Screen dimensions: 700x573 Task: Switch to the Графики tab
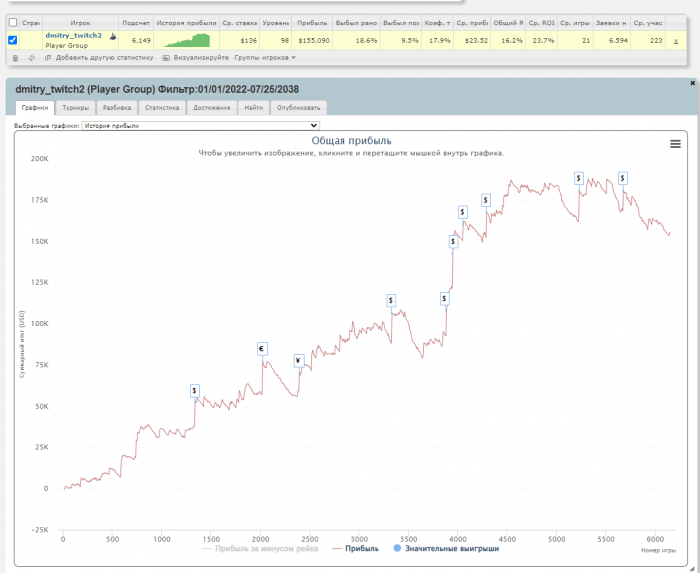pyautogui.click(x=35, y=108)
